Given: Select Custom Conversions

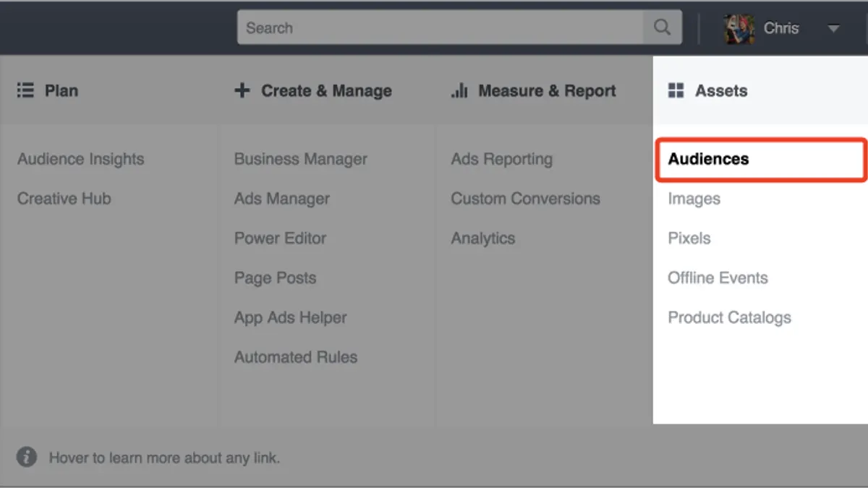Looking at the screenshot, I should (x=526, y=199).
